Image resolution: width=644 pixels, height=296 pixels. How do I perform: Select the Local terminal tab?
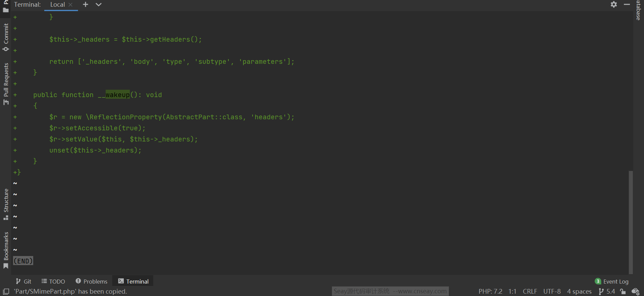(x=58, y=5)
